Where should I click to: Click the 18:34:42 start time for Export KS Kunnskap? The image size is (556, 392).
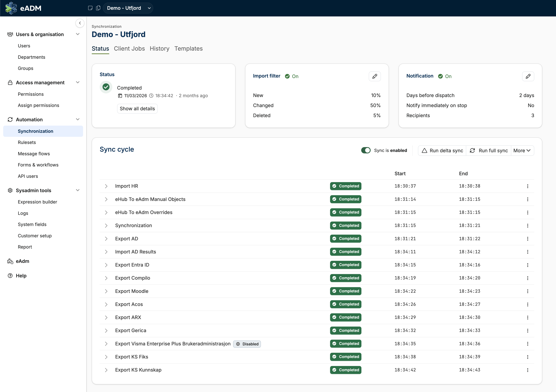405,370
